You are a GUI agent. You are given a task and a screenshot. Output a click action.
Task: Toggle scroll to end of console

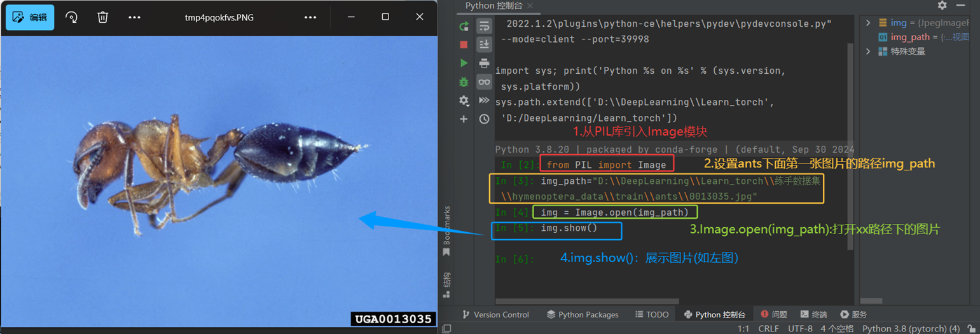click(484, 45)
